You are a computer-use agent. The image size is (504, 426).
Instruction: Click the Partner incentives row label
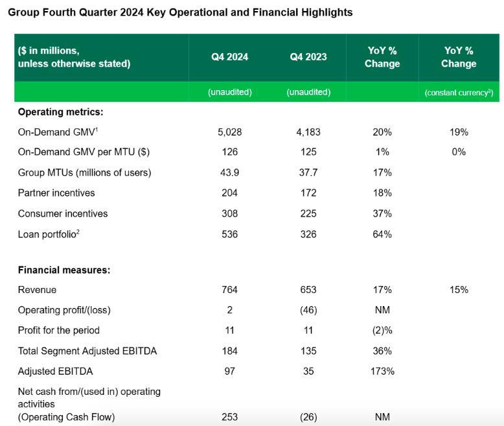click(56, 193)
